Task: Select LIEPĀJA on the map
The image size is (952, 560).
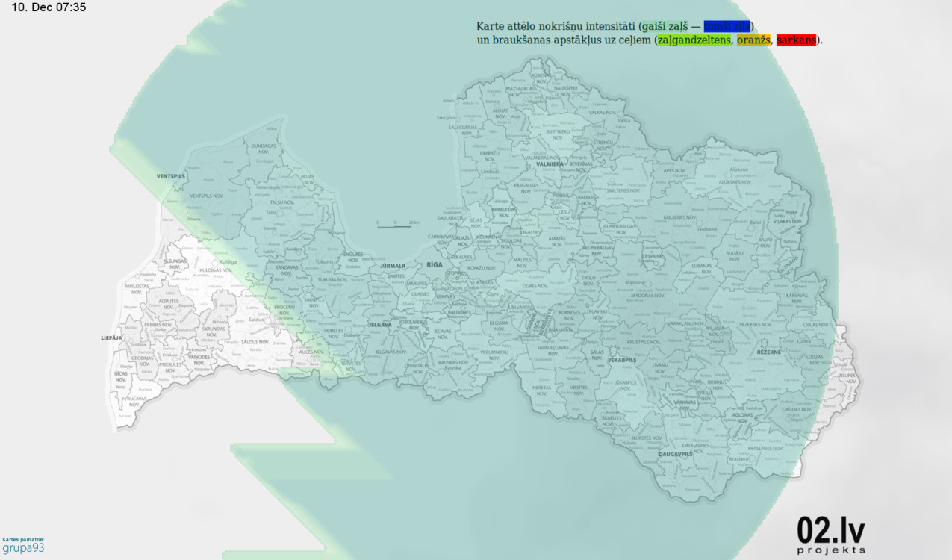Action: [111, 338]
